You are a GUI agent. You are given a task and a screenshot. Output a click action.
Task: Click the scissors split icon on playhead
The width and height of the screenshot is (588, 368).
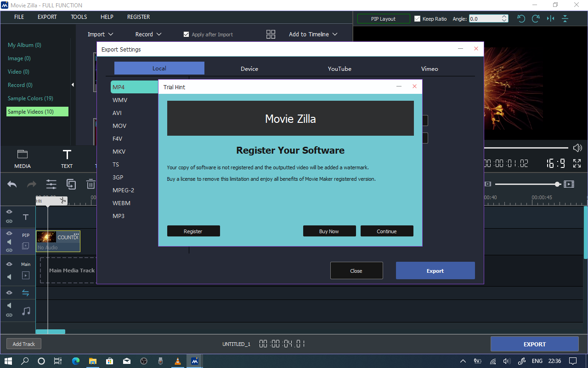[x=62, y=201]
